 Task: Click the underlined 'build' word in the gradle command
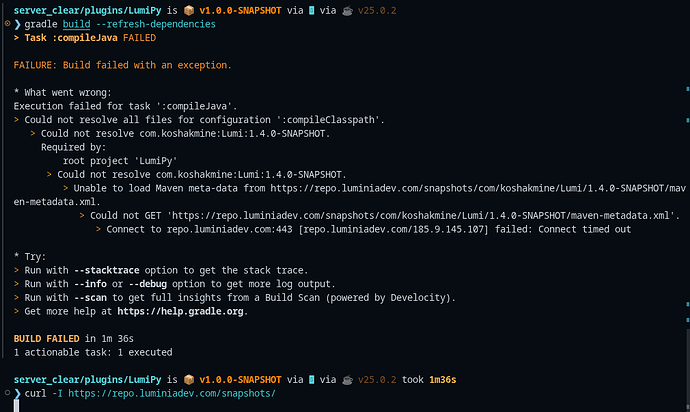(x=76, y=24)
